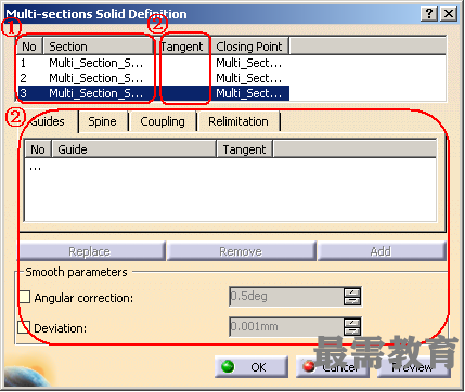Click the 0.5deg angular correction field
Viewport: 465px width, 392px height.
(287, 296)
